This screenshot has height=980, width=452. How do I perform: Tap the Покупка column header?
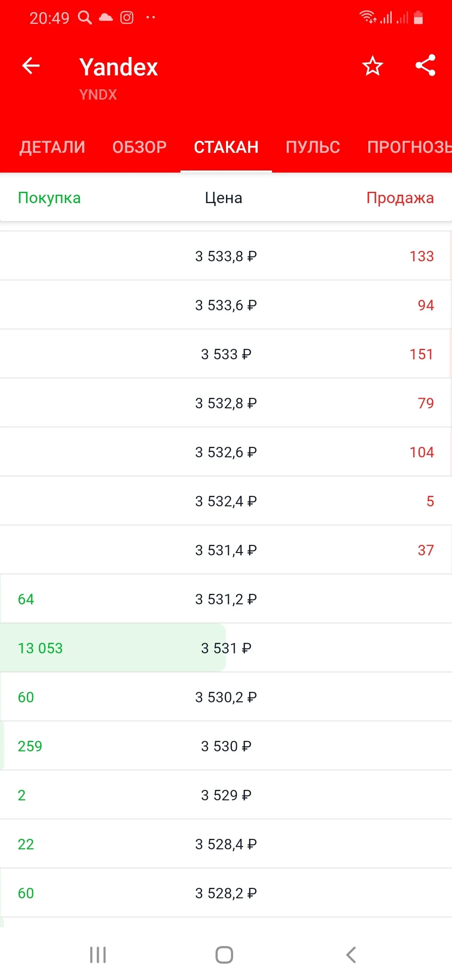(49, 198)
